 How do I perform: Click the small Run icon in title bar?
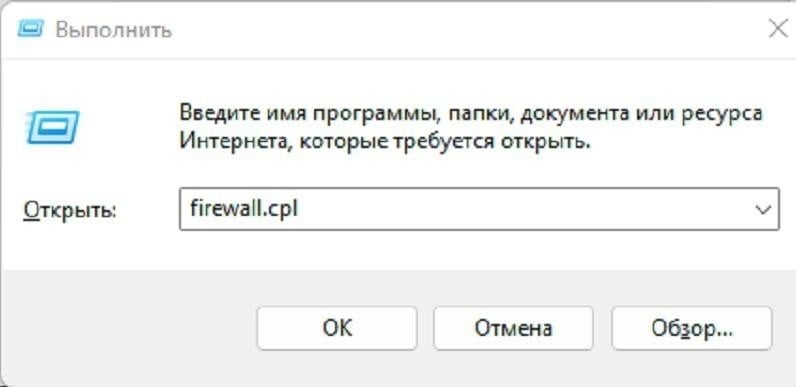click(x=30, y=29)
